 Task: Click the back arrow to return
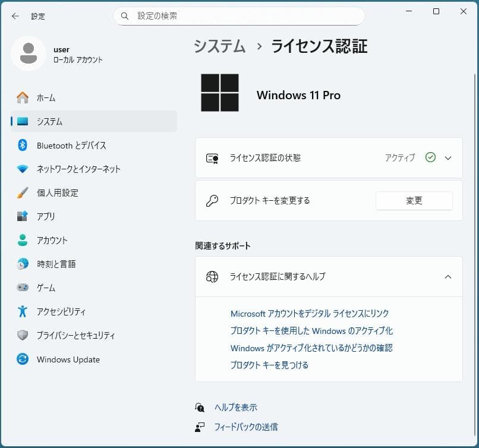[x=15, y=16]
